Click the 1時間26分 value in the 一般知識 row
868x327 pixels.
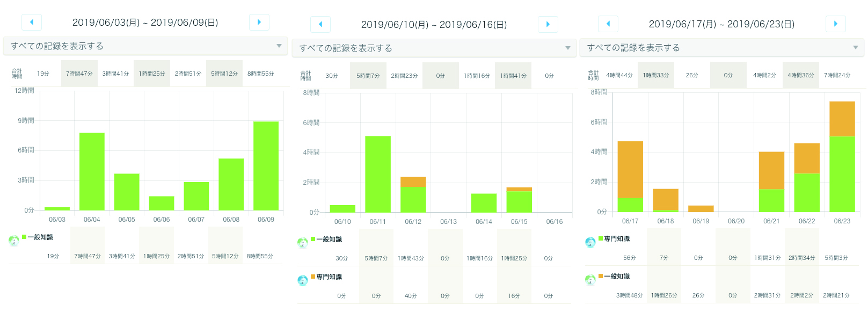point(664,295)
